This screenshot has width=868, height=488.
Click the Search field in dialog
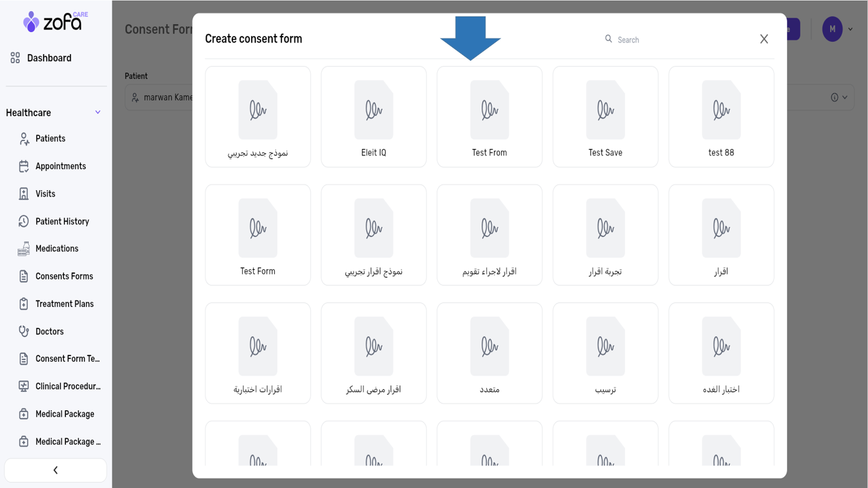[672, 40]
